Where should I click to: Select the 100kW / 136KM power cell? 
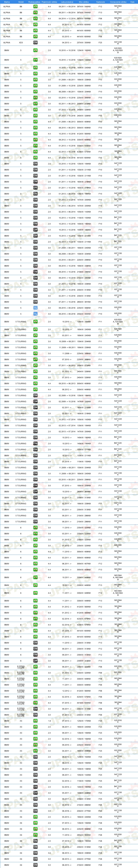(x=83, y=769)
